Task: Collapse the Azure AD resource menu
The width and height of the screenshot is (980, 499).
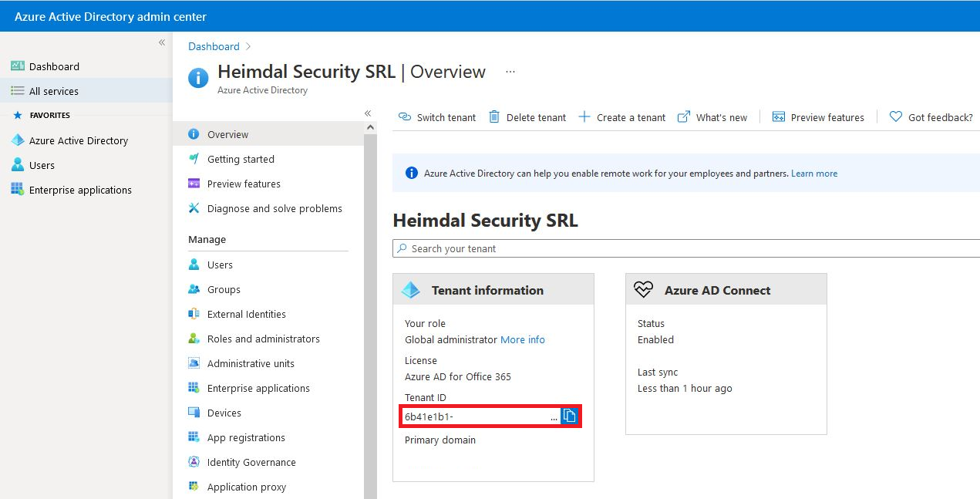Action: 368,113
